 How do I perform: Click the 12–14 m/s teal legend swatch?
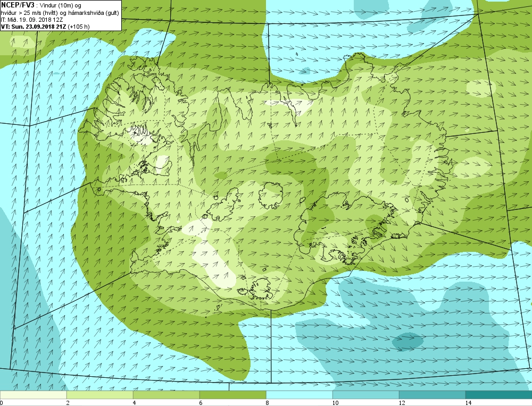pyautogui.click(x=432, y=395)
